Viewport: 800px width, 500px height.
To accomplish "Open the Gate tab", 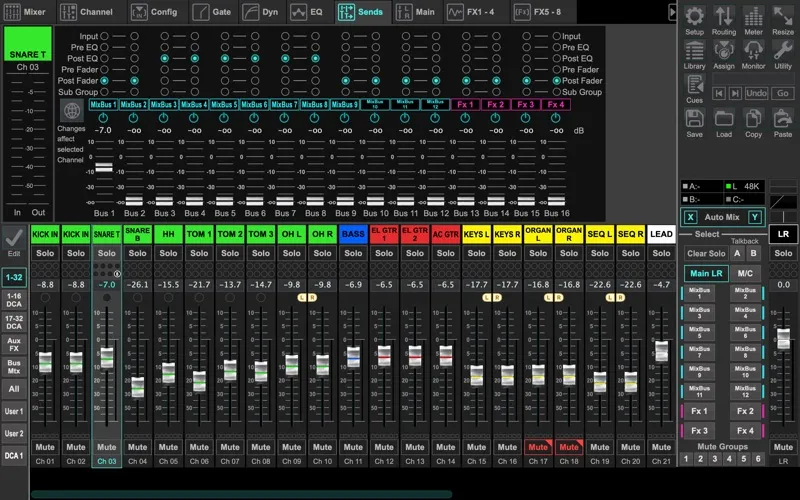I will (212, 12).
